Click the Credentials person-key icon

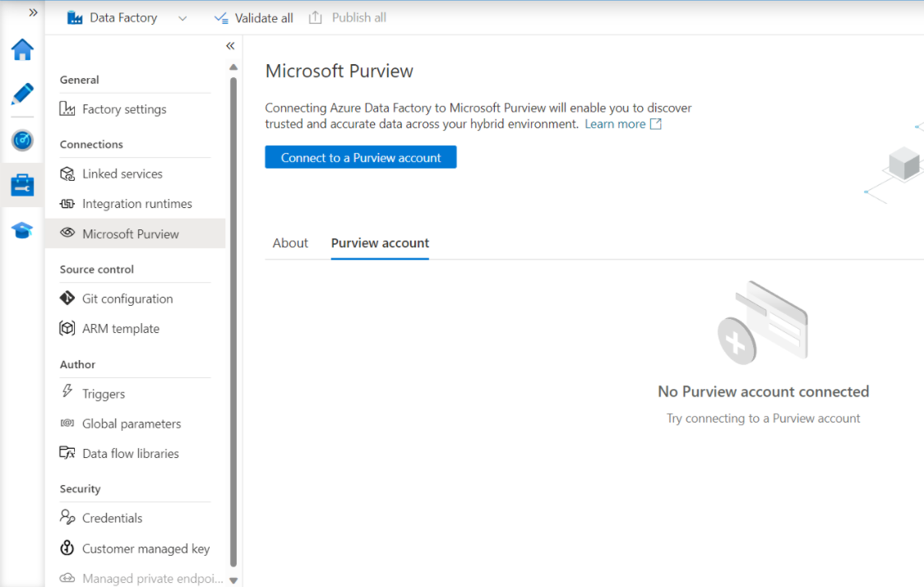coord(67,517)
